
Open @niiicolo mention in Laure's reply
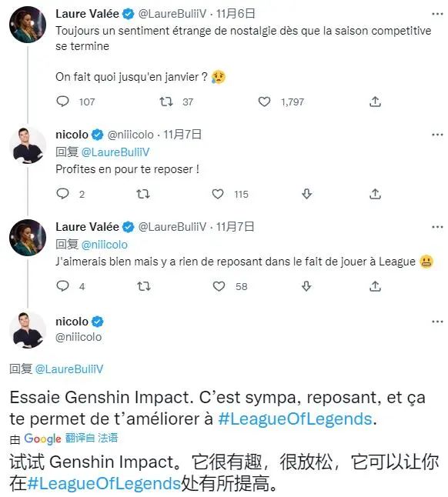coord(105,245)
